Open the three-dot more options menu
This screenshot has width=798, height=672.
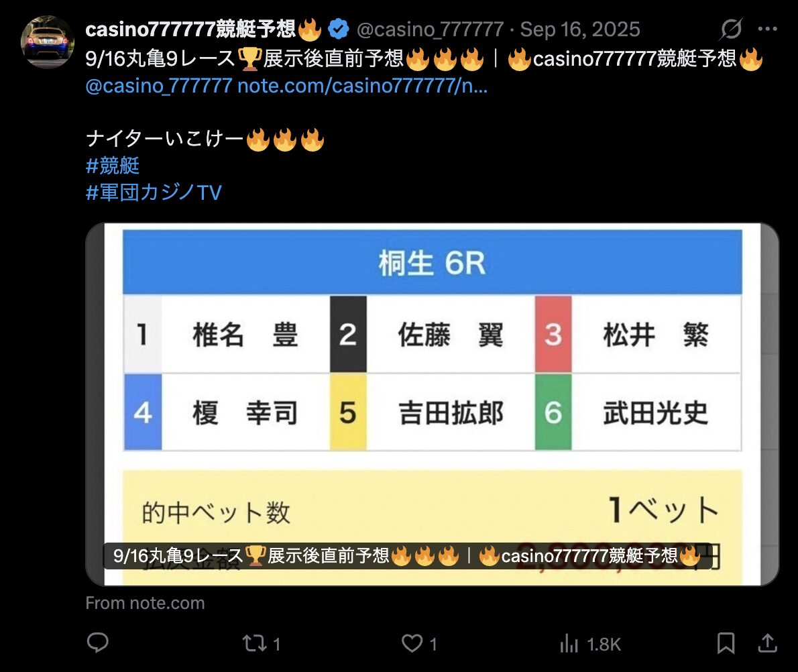point(767,29)
